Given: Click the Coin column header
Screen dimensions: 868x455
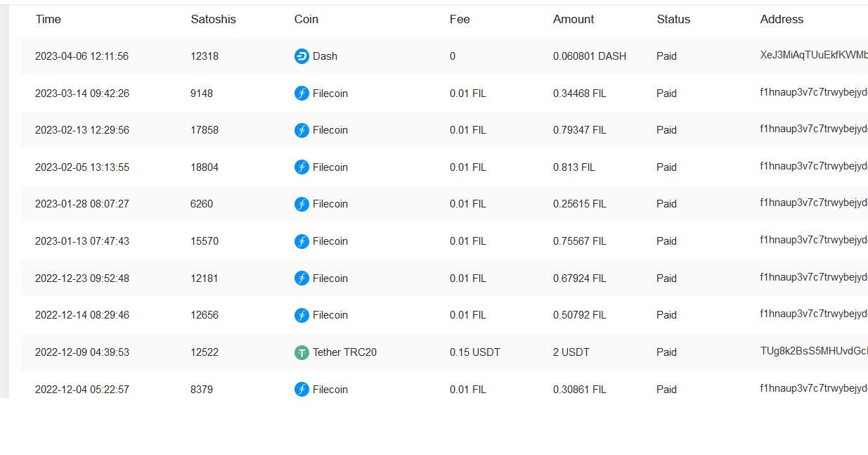Looking at the screenshot, I should (306, 20).
